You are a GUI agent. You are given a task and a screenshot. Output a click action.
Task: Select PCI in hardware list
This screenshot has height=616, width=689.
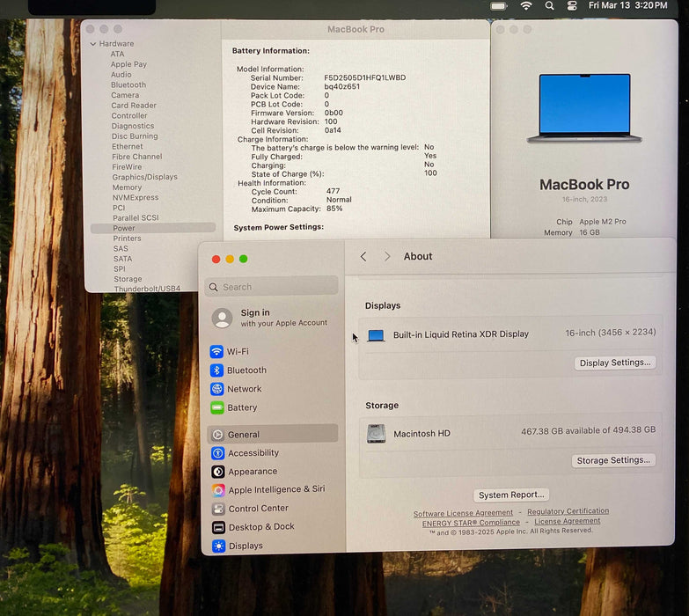pyautogui.click(x=119, y=208)
